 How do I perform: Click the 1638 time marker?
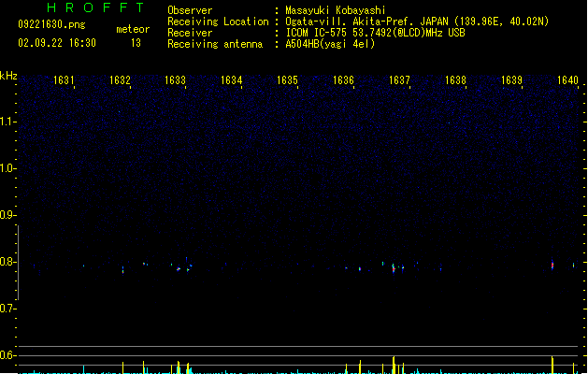tap(455, 80)
